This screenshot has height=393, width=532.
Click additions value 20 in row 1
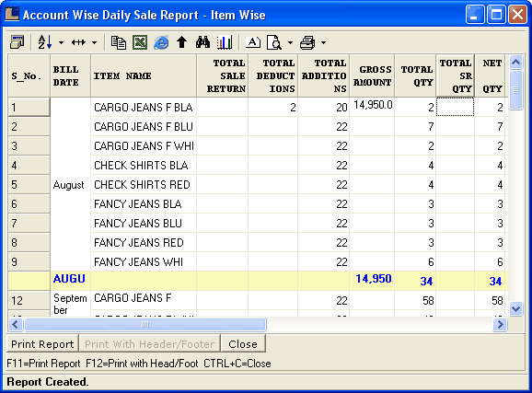pos(324,108)
